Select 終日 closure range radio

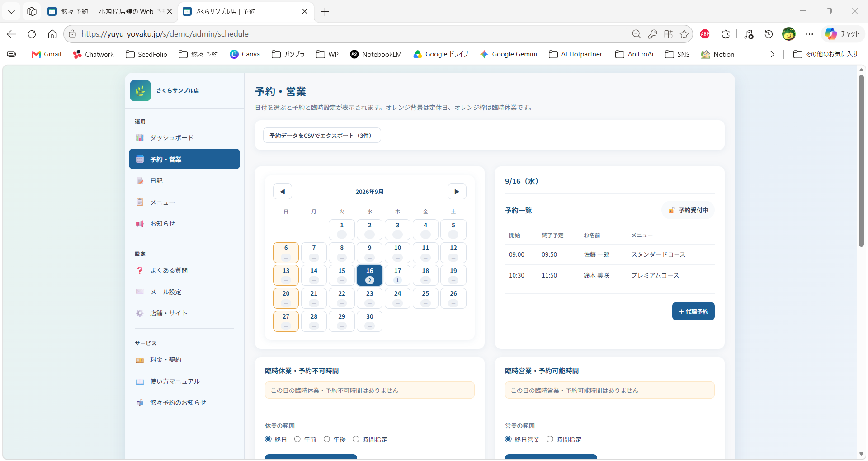pyautogui.click(x=268, y=439)
